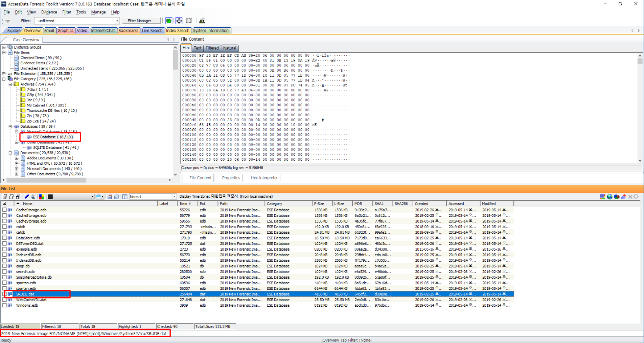This screenshot has height=343, width=644.
Task: Toggle the header select-all checkbox
Action: click(5, 203)
